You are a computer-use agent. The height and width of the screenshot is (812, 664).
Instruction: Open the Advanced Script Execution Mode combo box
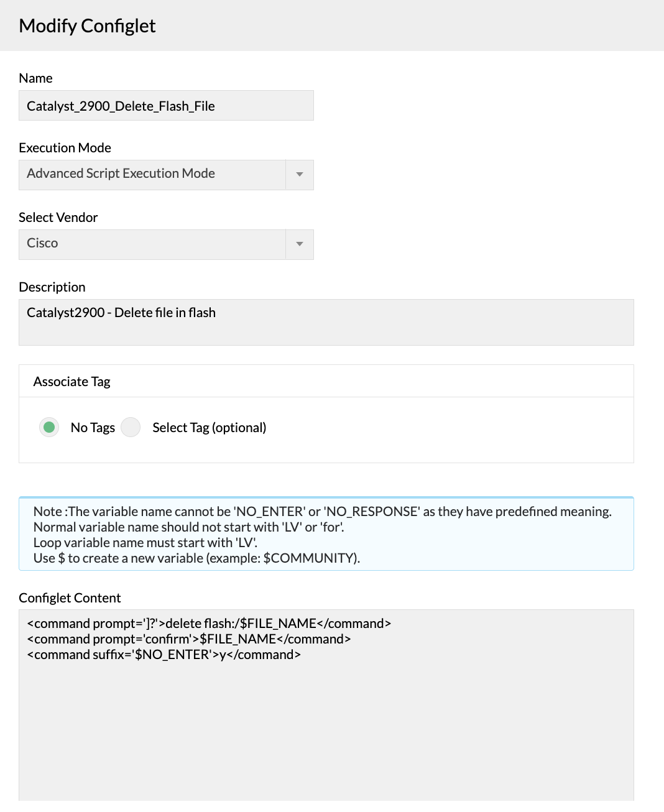152,175
